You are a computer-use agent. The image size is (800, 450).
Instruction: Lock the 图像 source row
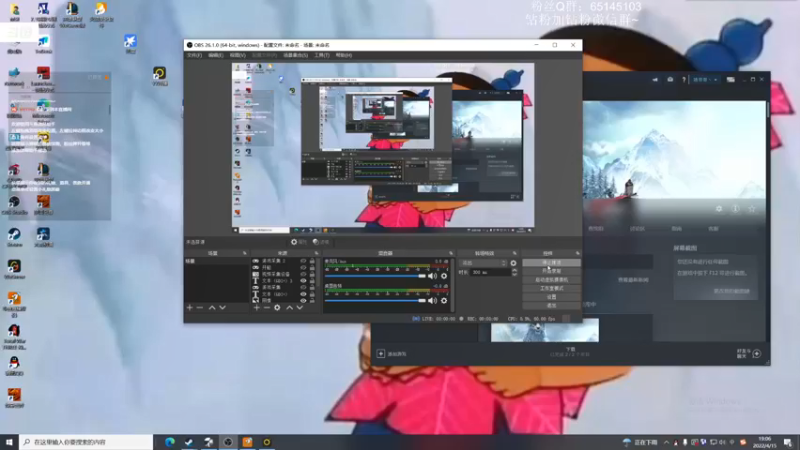click(312, 301)
